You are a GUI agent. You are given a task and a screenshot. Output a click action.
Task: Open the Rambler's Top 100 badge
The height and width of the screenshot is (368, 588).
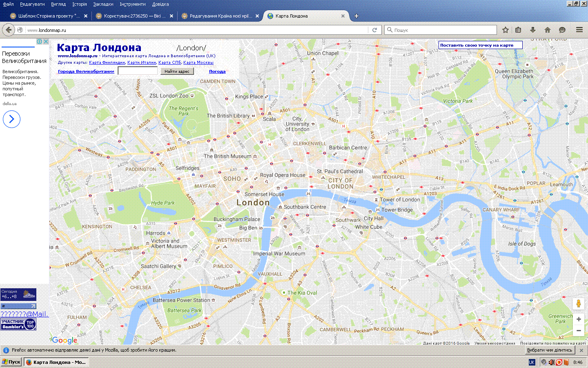(x=18, y=324)
